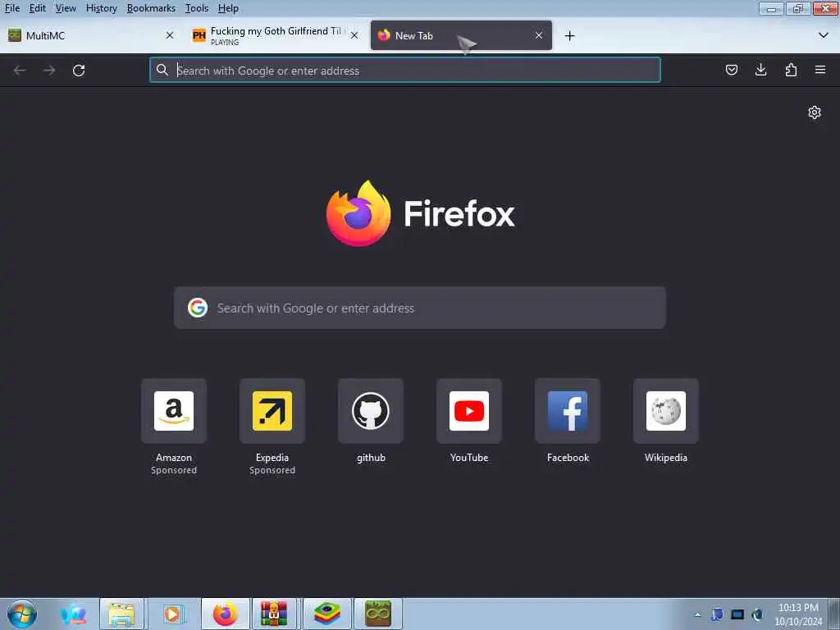Screen dimensions: 840x630
Task: Open the WinRAR taskbar icon
Action: click(x=274, y=614)
